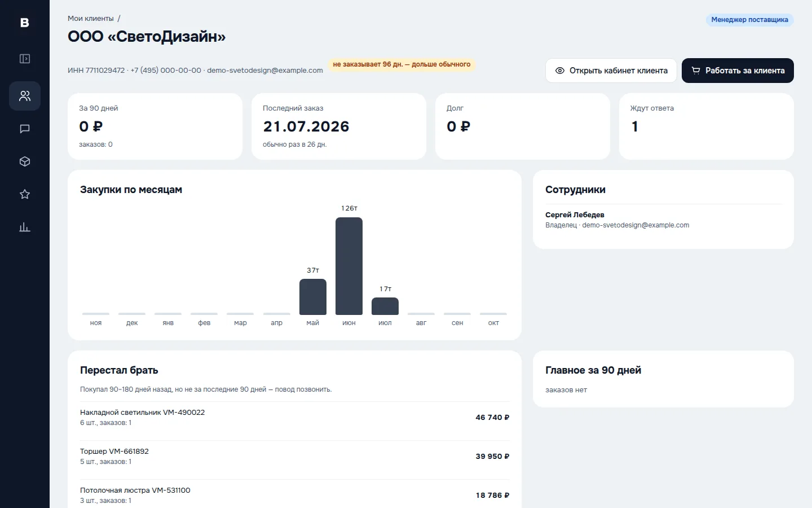Screen dimensions: 812x508
Task: Select the май bar in purchases chart
Action: tap(313, 297)
